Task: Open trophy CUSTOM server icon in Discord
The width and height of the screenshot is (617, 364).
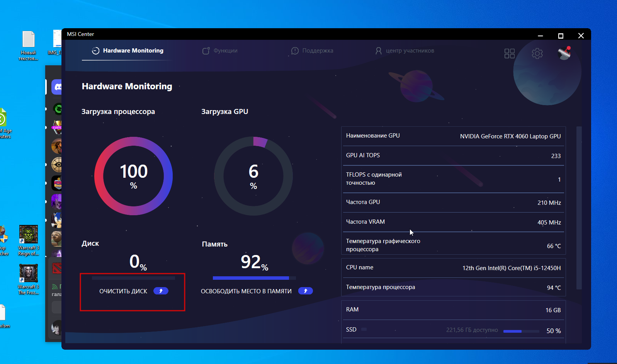Action: 57,127
